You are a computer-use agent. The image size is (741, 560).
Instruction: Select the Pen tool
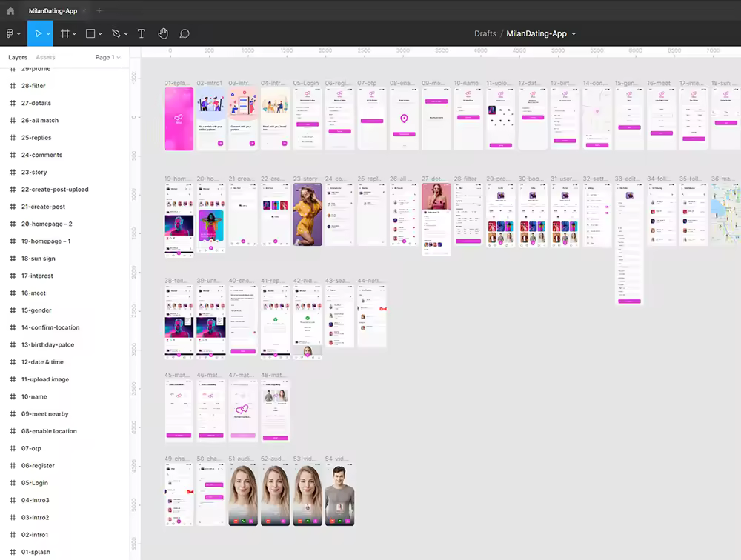click(116, 33)
